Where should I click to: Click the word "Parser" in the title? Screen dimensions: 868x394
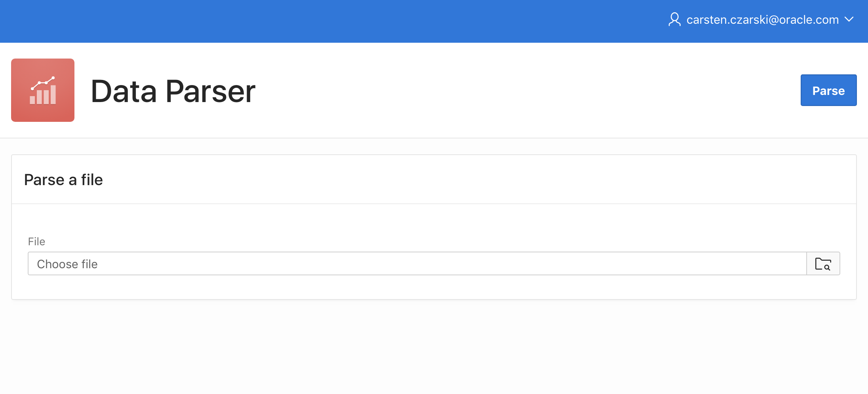click(x=210, y=91)
